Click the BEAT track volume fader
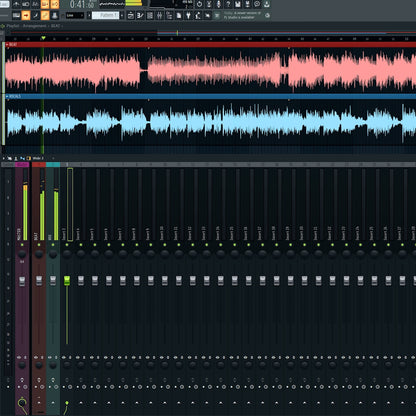The image size is (416, 416). (39, 281)
